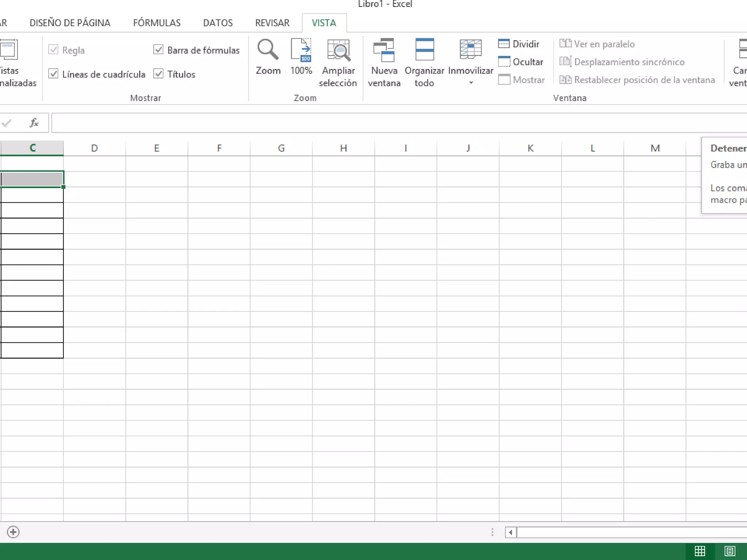This screenshot has width=747, height=560.
Task: Click the insert function fx icon
Action: 34,123
